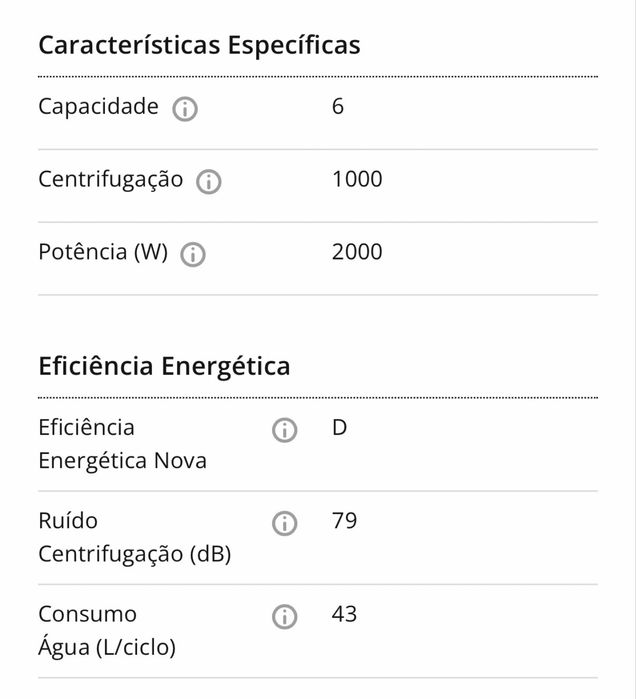Select the Eficiência Energética section heading
Viewport: 636px width, 699px height.
164,366
